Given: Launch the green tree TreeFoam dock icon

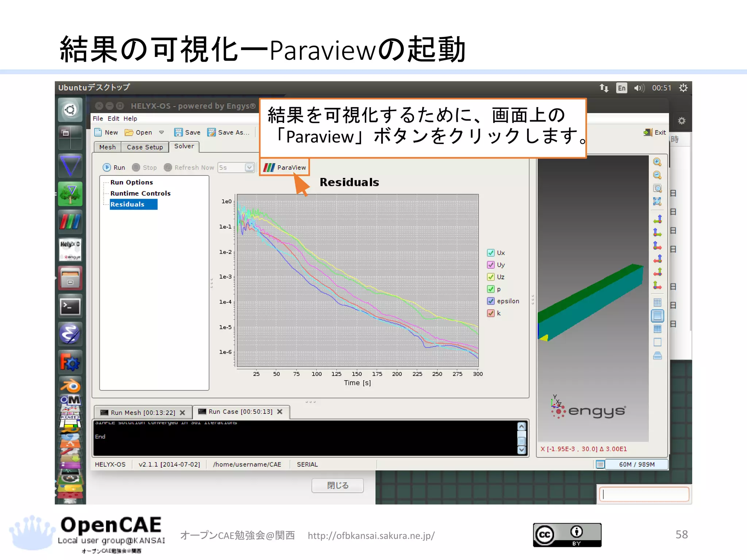Looking at the screenshot, I should point(70,194).
